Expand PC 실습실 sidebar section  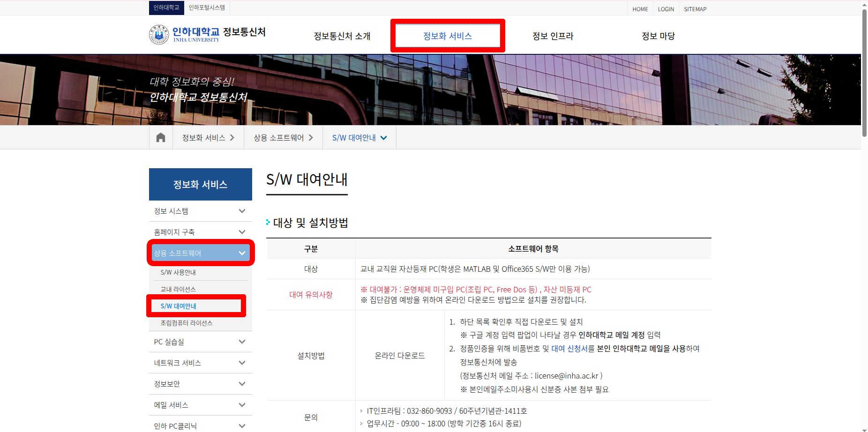click(201, 342)
